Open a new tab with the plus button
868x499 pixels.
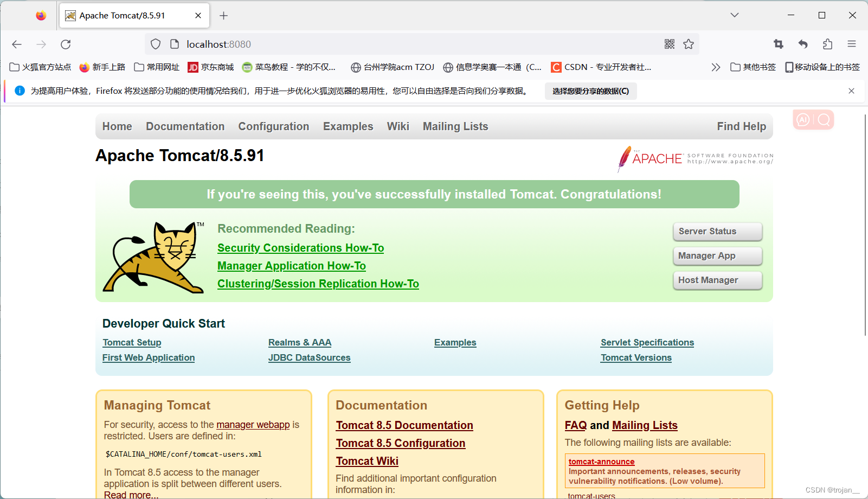[223, 16]
